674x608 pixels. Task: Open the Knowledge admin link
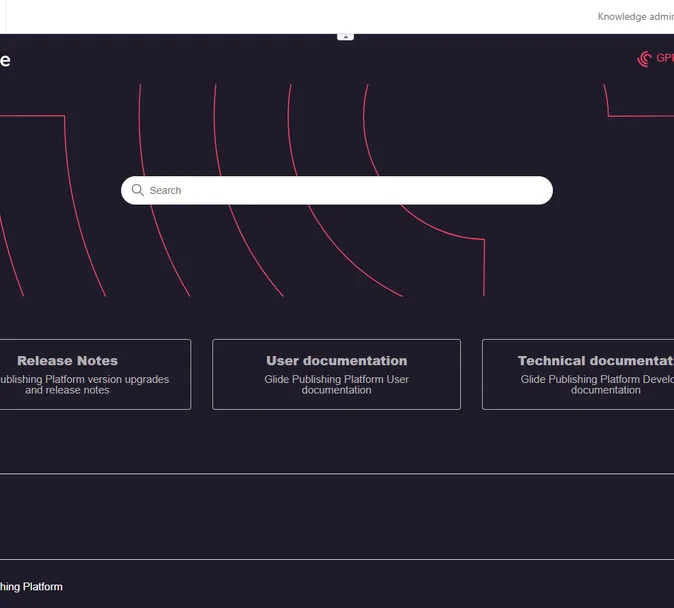tap(636, 16)
